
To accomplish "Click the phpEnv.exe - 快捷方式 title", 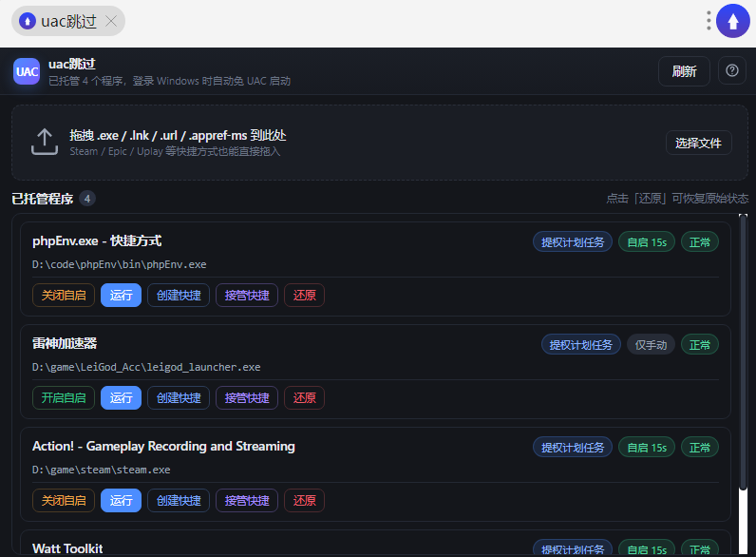I will pyautogui.click(x=97, y=240).
